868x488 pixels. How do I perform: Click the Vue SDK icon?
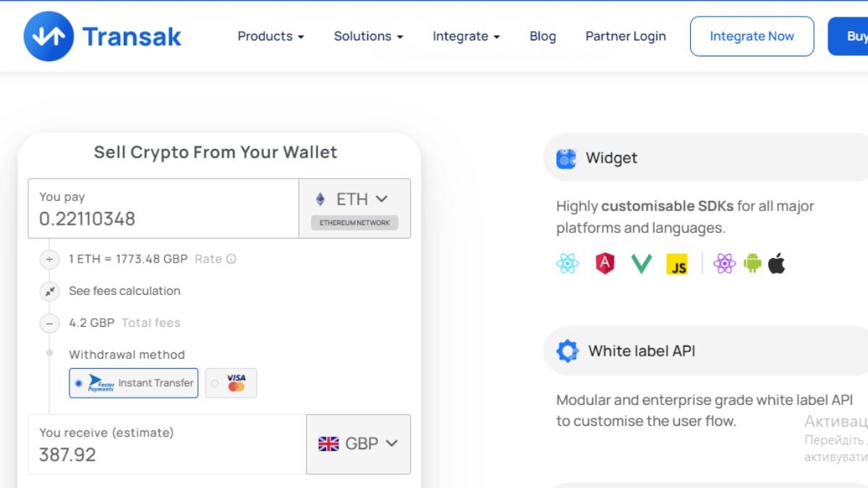641,264
